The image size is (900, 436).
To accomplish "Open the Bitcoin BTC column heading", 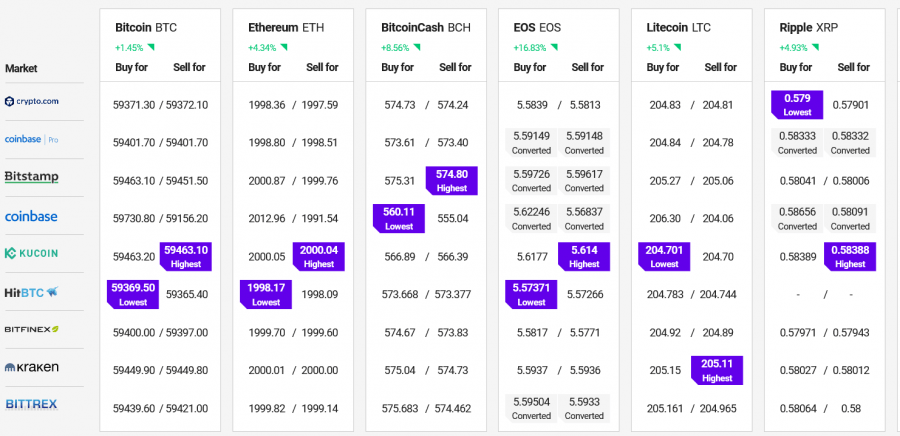I will tap(146, 27).
